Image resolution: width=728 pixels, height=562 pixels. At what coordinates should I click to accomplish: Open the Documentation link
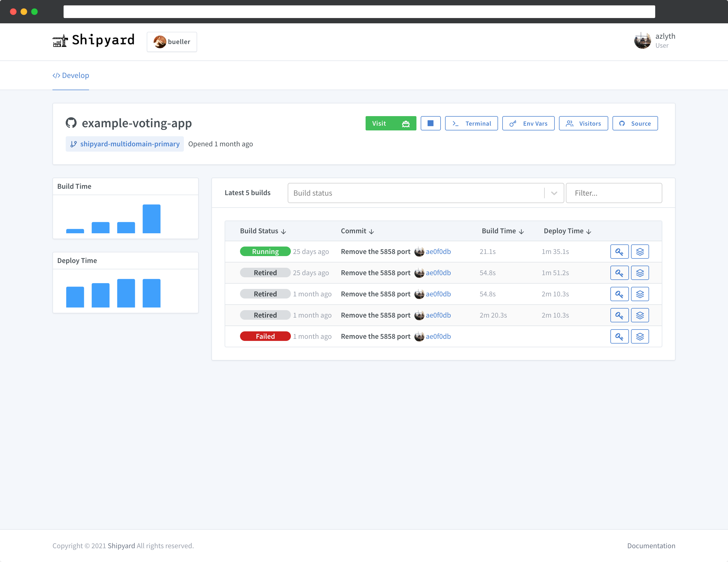point(651,546)
